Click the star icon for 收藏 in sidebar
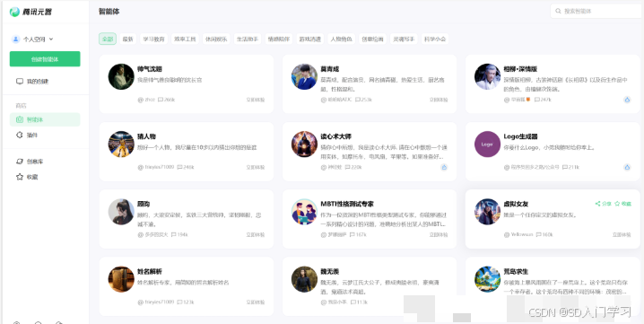Viewport: 644px width, 324px height. click(x=20, y=177)
